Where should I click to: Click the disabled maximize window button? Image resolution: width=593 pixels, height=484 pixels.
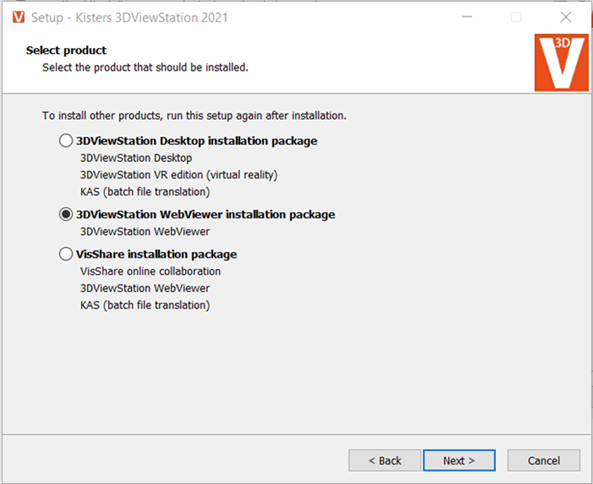pyautogui.click(x=516, y=17)
